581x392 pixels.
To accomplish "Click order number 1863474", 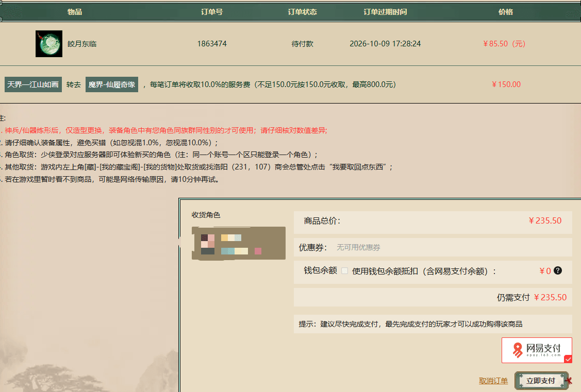I will (x=212, y=44).
